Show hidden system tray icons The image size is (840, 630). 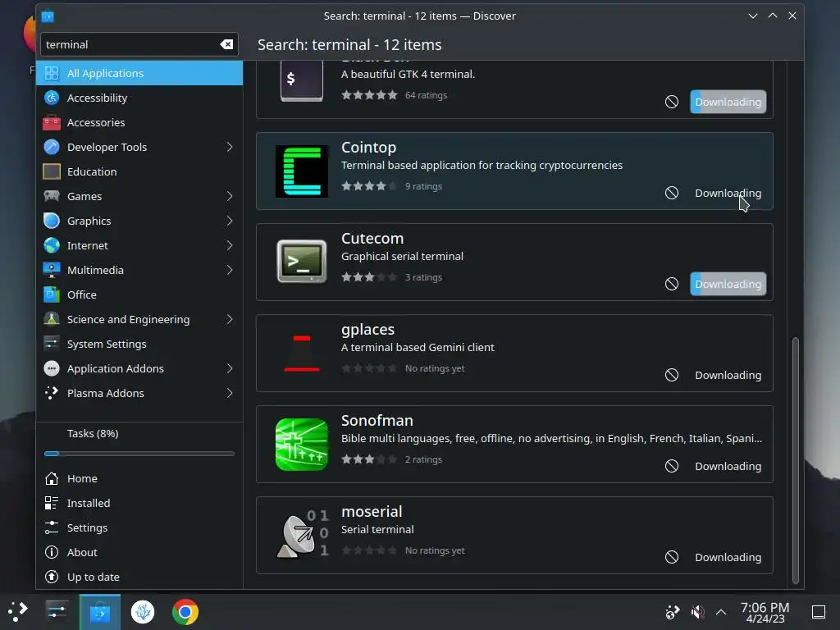point(721,612)
